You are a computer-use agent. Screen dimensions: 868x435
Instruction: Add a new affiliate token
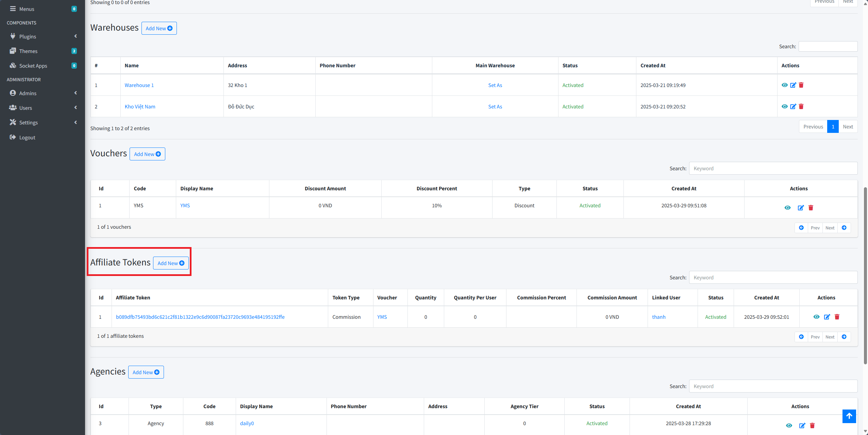171,263
